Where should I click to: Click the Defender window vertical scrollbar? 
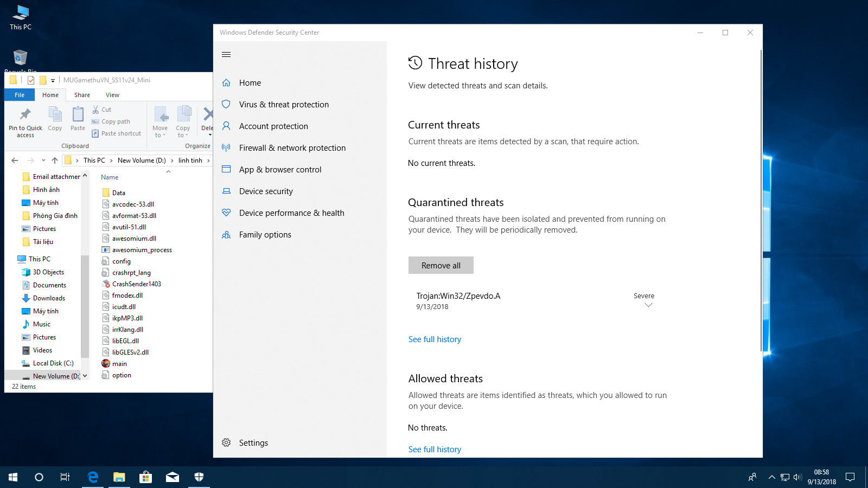tap(761, 201)
